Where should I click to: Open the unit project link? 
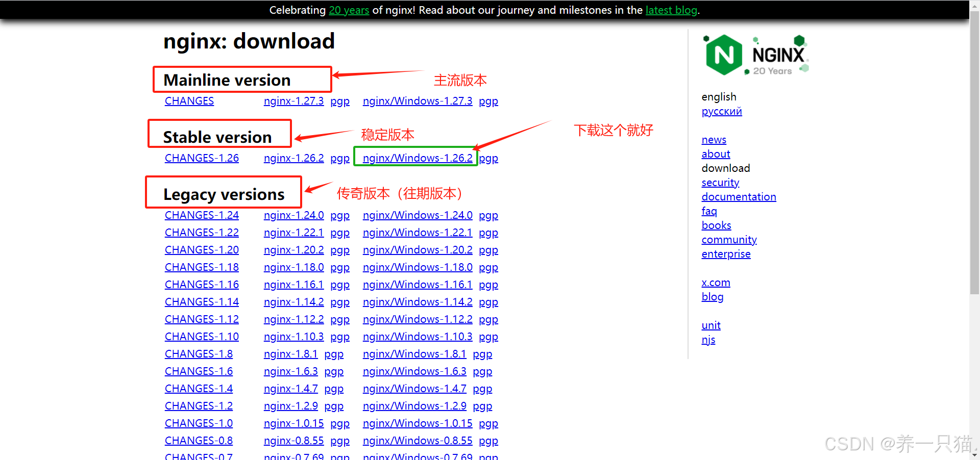tap(711, 325)
